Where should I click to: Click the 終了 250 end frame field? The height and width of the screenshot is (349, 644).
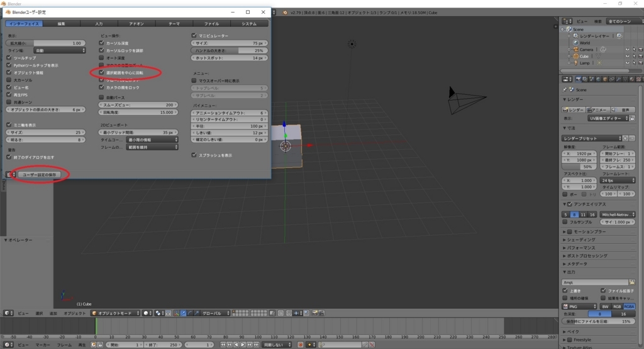pos(163,345)
